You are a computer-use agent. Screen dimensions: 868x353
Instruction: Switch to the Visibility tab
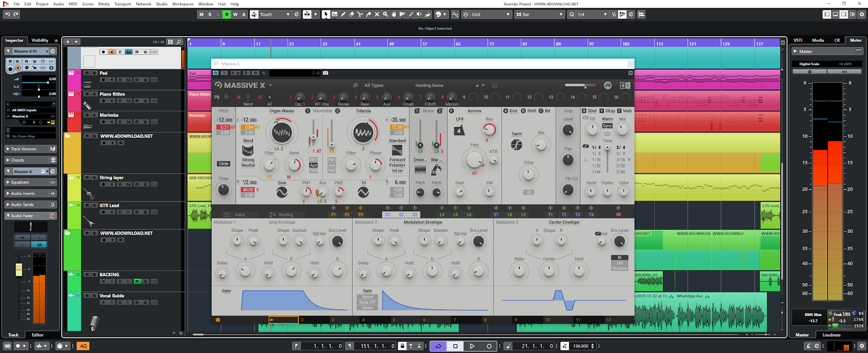[40, 40]
